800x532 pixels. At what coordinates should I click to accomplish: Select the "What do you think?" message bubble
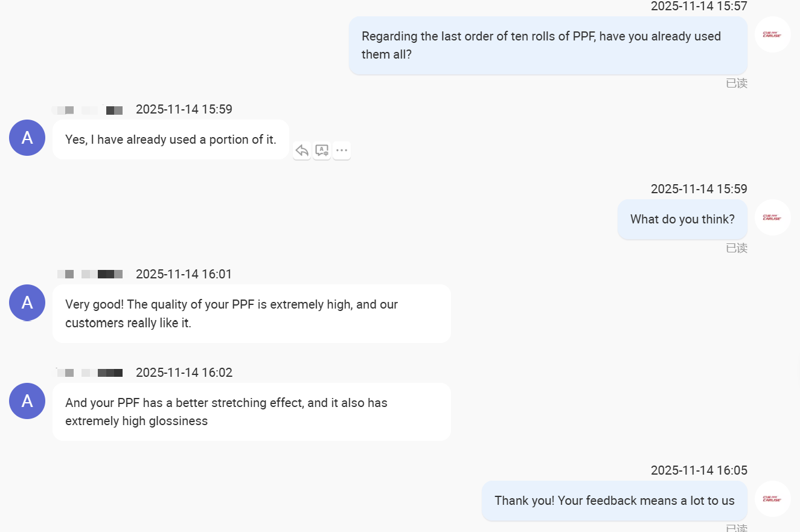682,219
